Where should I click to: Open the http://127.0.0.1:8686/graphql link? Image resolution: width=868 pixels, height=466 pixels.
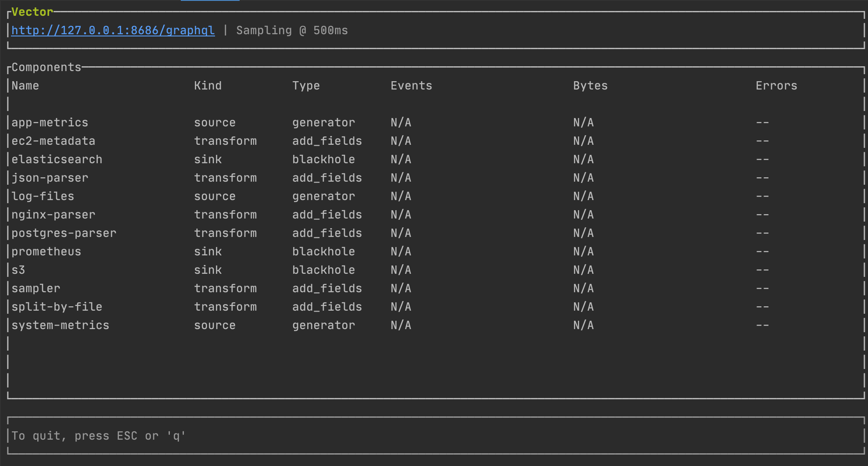click(112, 30)
